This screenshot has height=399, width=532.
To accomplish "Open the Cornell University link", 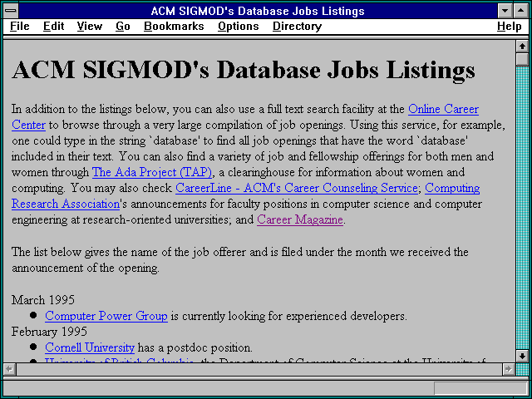I will click(x=90, y=347).
